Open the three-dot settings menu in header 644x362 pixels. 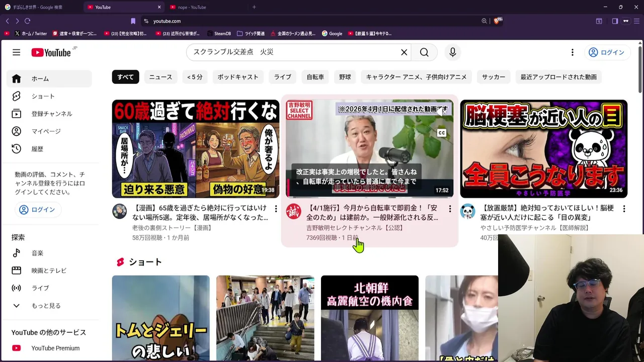click(572, 52)
